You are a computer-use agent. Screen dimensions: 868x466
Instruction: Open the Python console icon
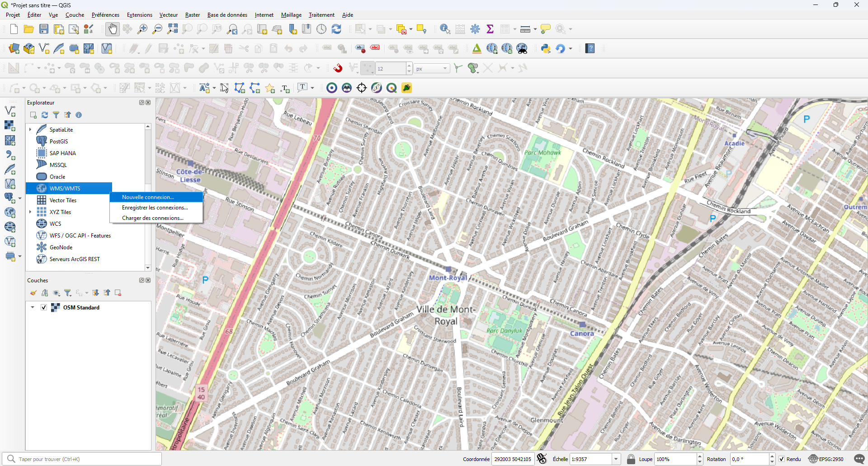(546, 49)
